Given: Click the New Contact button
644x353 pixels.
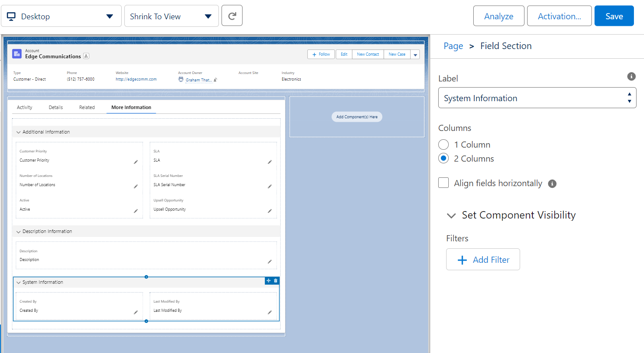Looking at the screenshot, I should point(368,54).
